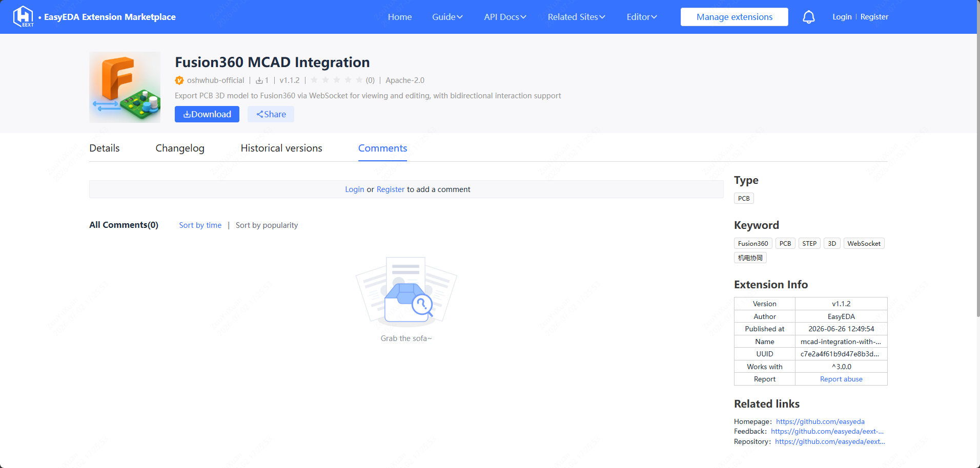Click the Apache-2.0 license text
The image size is (980, 468).
[405, 80]
